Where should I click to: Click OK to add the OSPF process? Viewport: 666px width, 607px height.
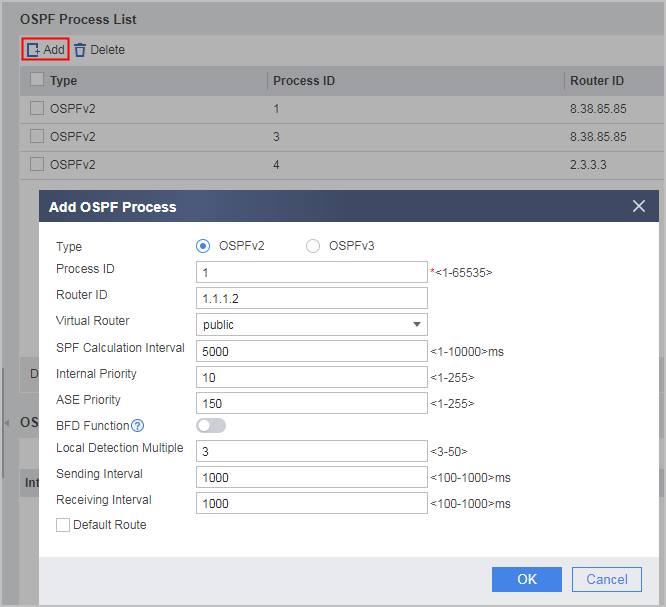tap(527, 579)
